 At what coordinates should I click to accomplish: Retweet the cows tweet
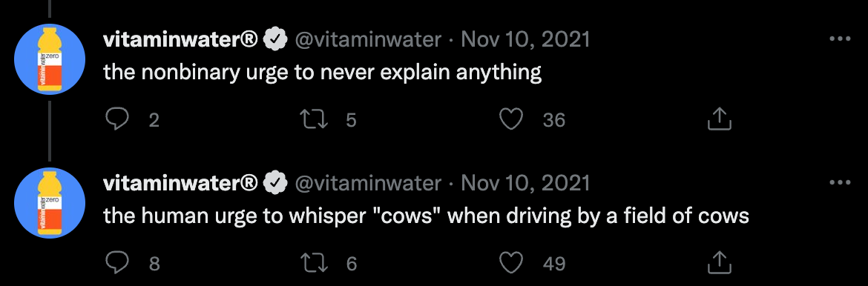pyautogui.click(x=313, y=263)
